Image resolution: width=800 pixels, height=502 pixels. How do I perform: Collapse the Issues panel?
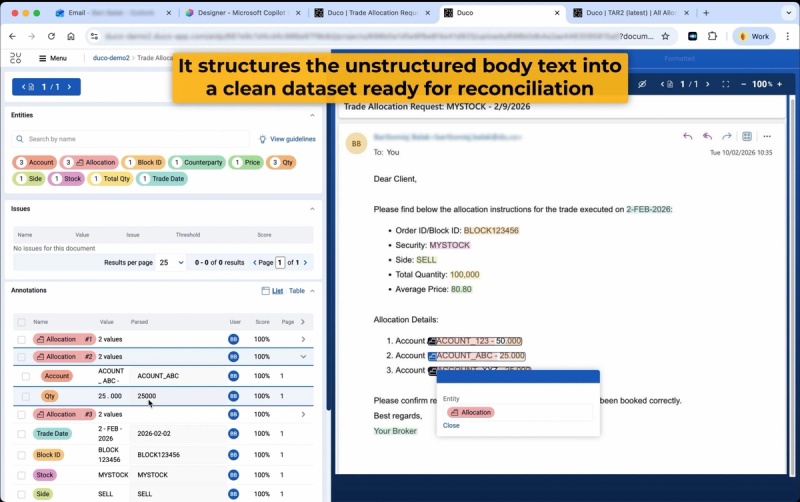pyautogui.click(x=312, y=209)
